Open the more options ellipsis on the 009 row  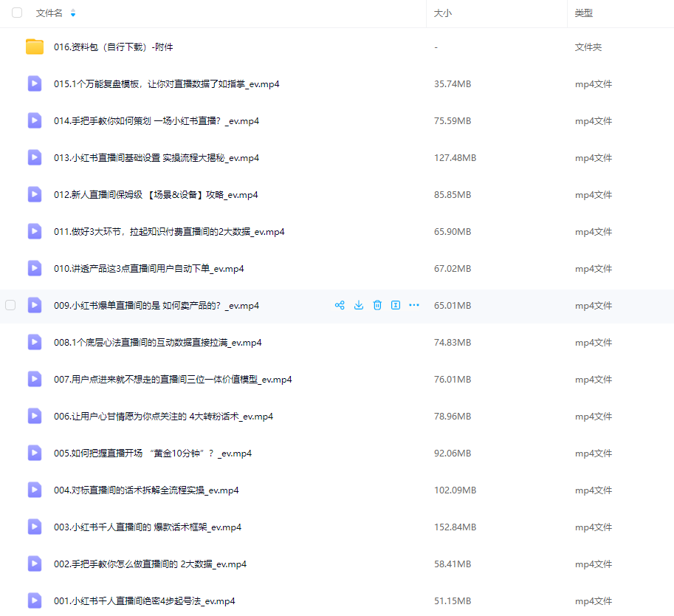pyautogui.click(x=414, y=306)
